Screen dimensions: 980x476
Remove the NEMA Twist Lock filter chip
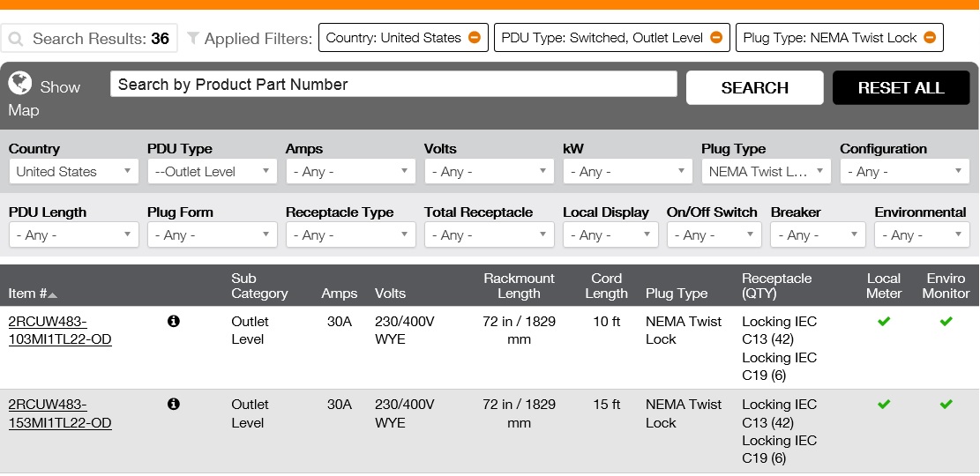930,38
